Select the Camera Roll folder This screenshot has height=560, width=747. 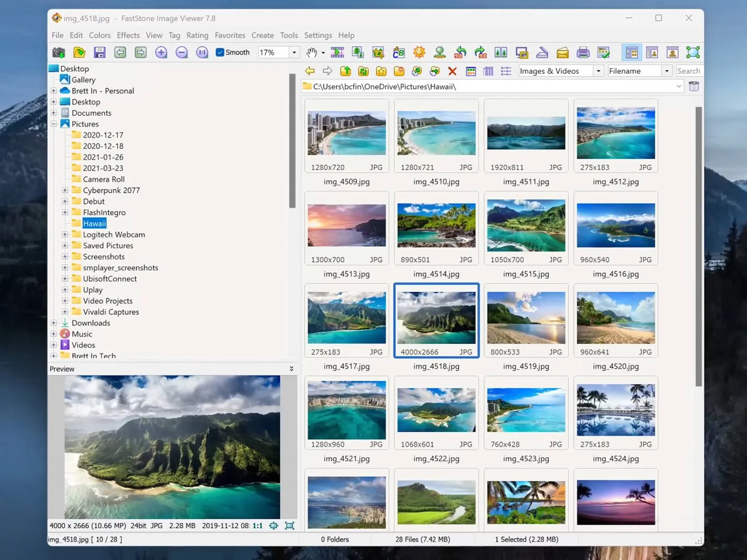click(103, 179)
